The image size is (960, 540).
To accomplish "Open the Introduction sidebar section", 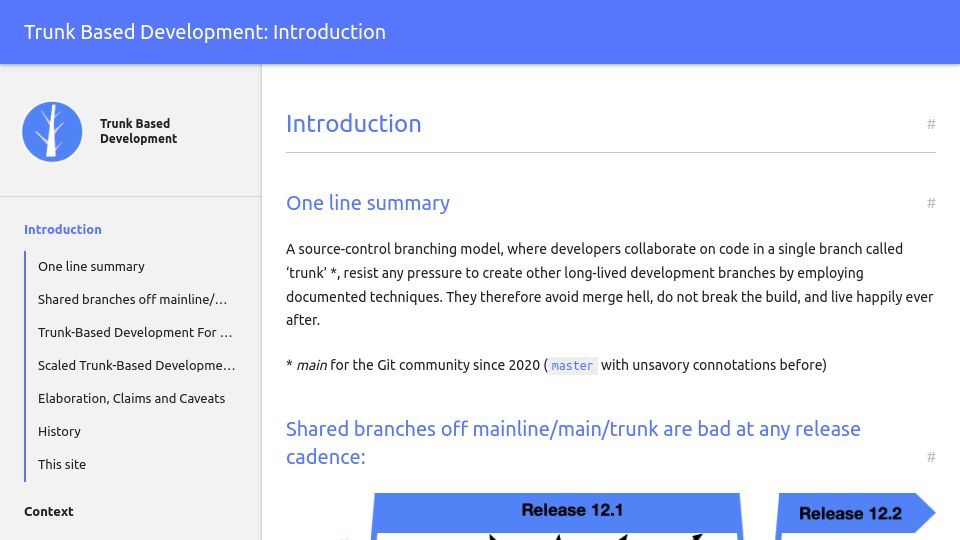I will tap(62, 230).
